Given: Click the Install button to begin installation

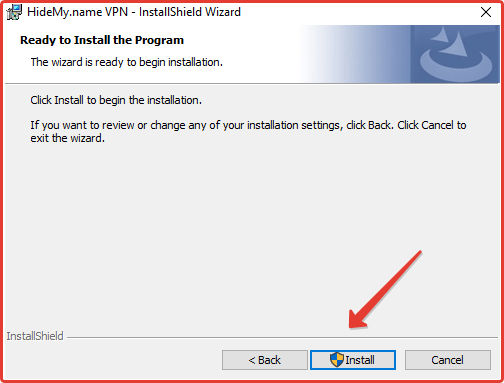Looking at the screenshot, I should 353,360.
